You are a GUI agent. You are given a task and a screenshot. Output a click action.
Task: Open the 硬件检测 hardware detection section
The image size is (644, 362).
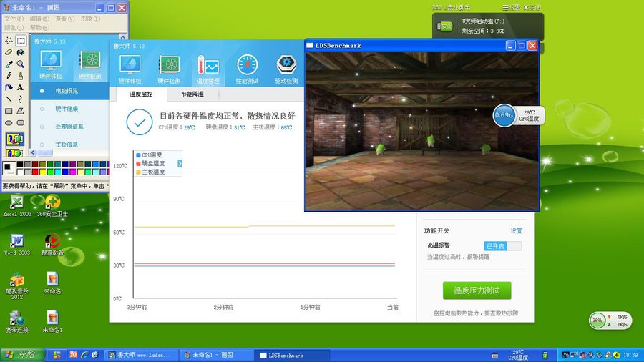pyautogui.click(x=170, y=69)
